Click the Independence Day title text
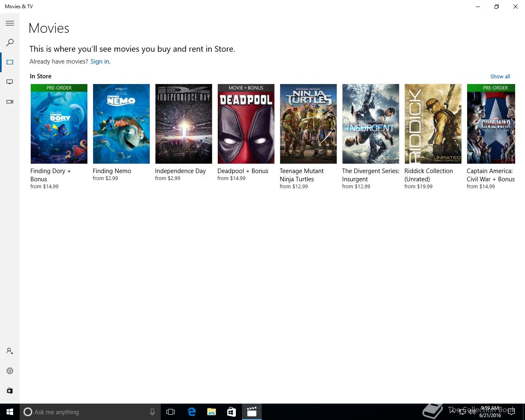Image resolution: width=525 pixels, height=420 pixels. [180, 171]
